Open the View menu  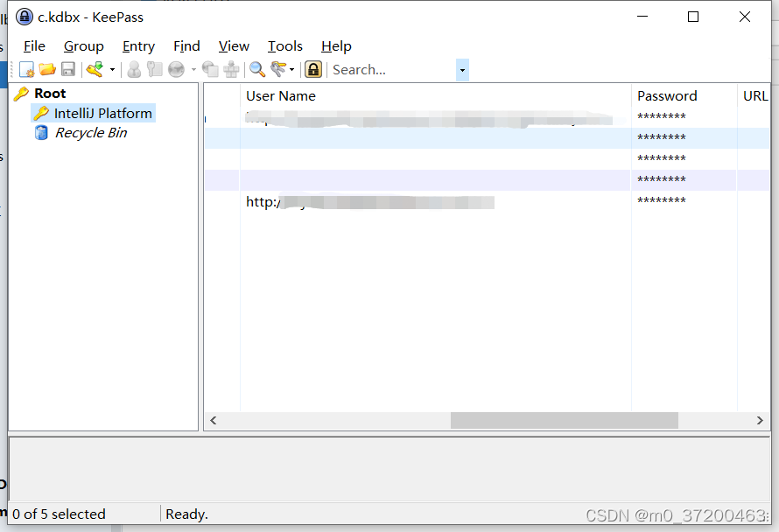coord(234,46)
